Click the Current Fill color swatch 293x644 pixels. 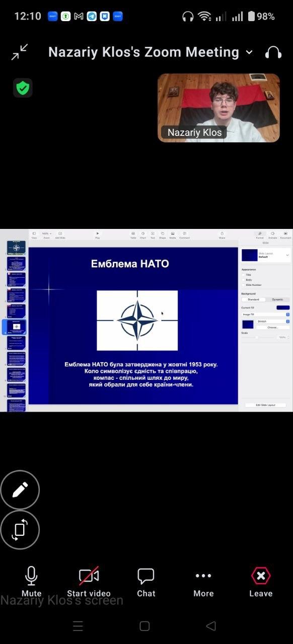[283, 307]
